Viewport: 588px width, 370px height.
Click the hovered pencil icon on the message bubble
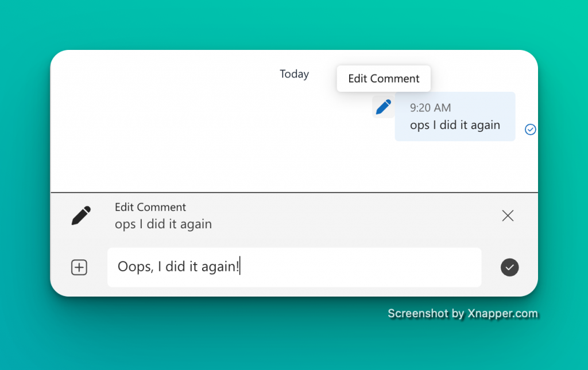384,107
